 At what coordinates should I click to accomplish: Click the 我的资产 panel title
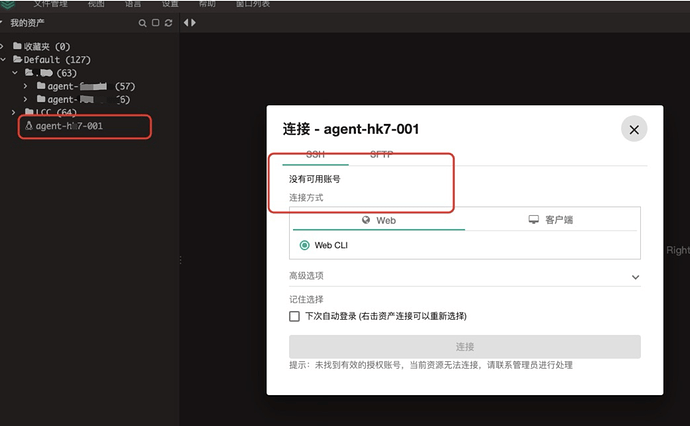point(27,22)
